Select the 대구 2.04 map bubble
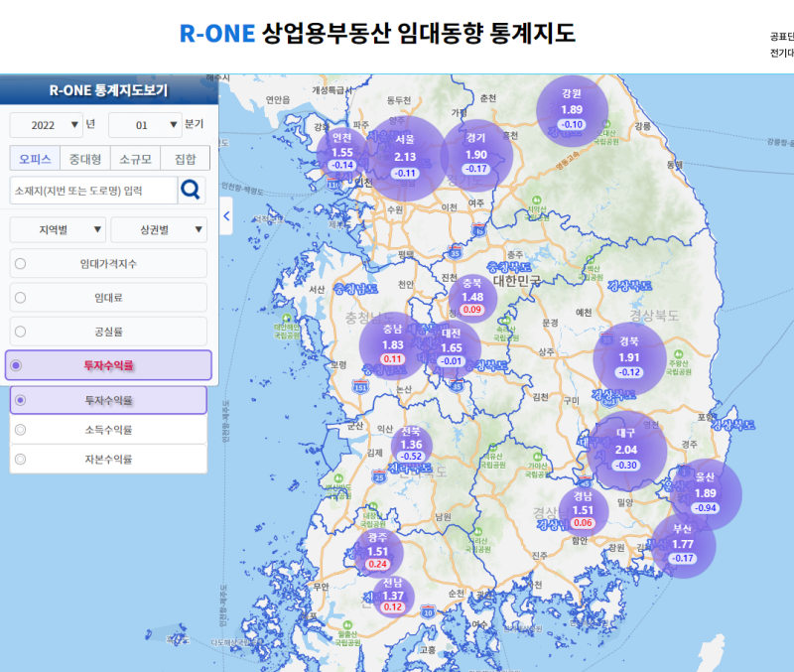 (626, 451)
